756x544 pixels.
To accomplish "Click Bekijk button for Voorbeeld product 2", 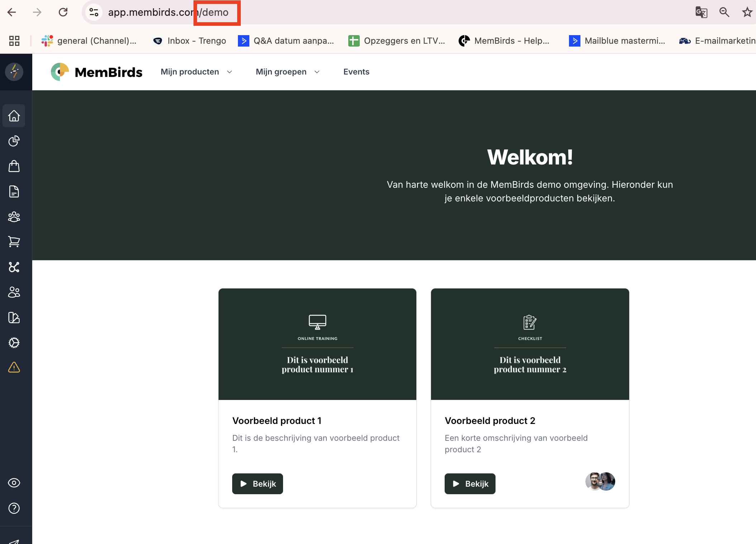I will tap(470, 484).
